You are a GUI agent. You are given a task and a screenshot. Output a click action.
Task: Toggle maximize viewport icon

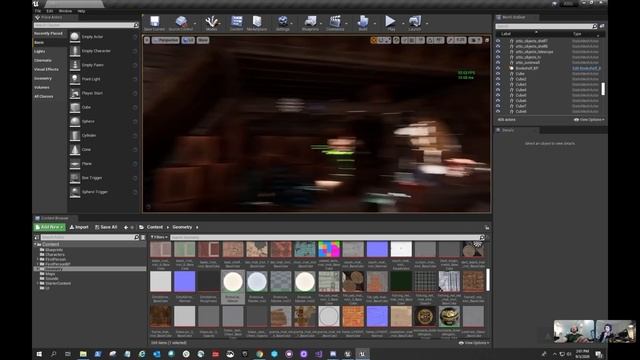(x=487, y=40)
